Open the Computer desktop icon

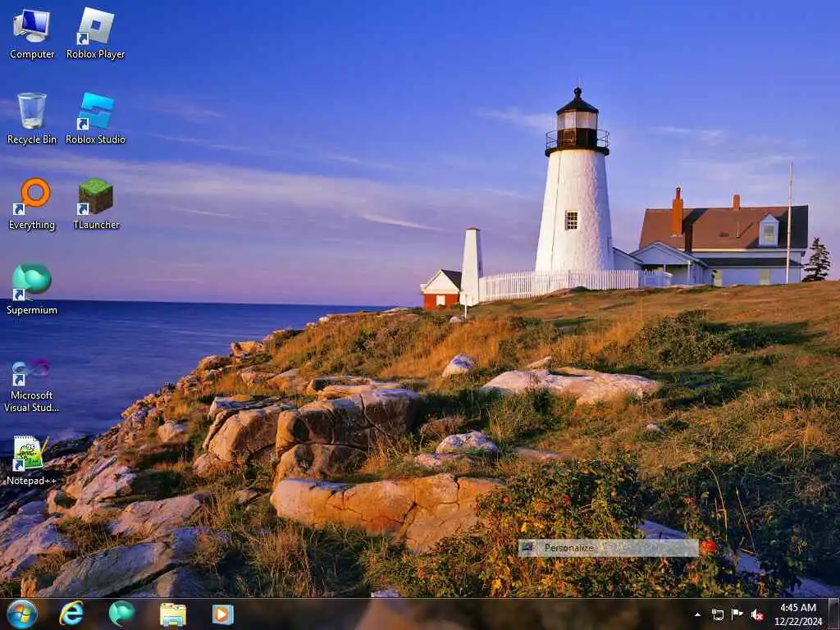click(32, 33)
